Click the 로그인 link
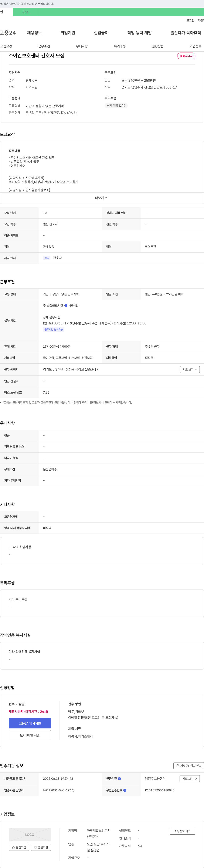 coord(190,21)
